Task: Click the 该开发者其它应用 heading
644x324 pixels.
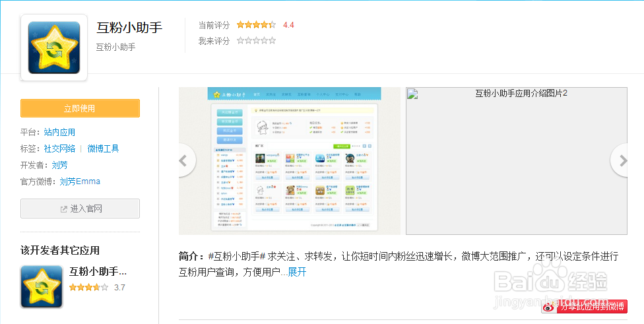Action: 60,250
